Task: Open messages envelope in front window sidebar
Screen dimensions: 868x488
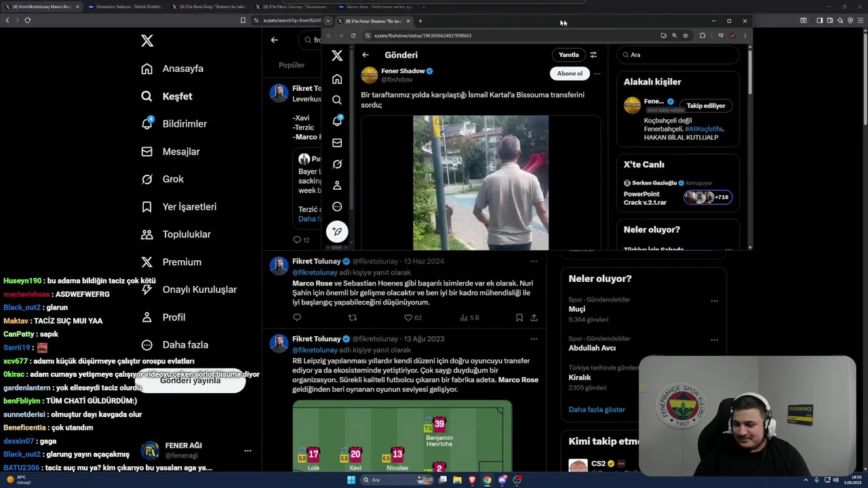Action: 337,143
